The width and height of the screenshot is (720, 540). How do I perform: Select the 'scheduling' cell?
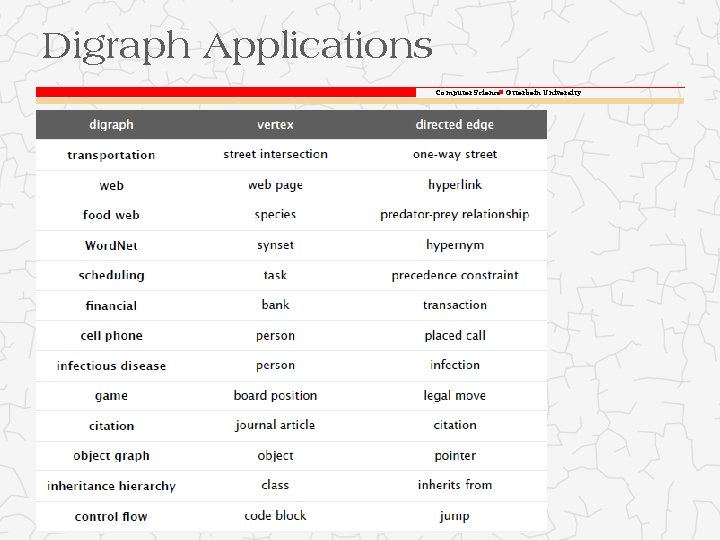coord(111,275)
